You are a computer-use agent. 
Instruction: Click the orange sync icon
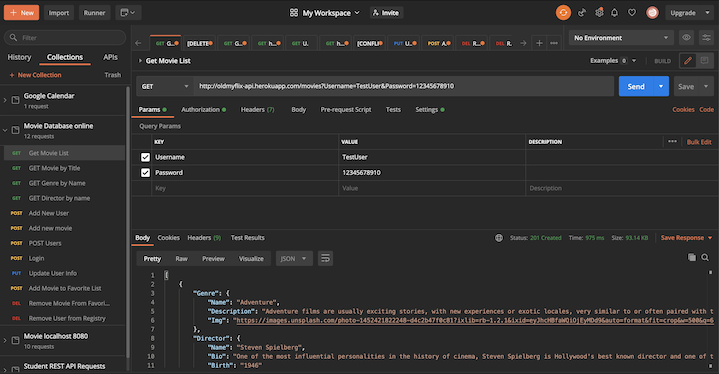point(563,13)
